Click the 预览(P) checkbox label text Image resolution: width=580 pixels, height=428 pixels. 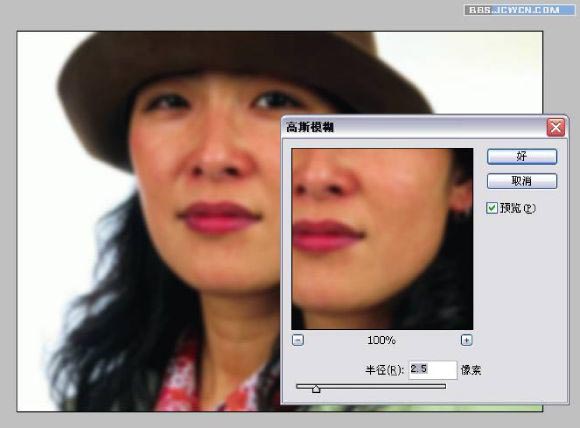tap(517, 208)
